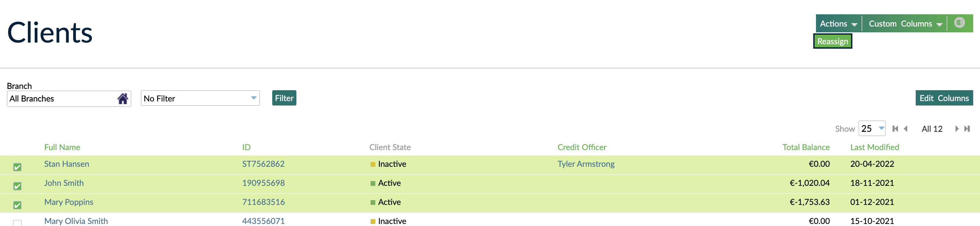This screenshot has height=226, width=980.
Task: Open the No Filter dropdown
Action: tap(200, 99)
